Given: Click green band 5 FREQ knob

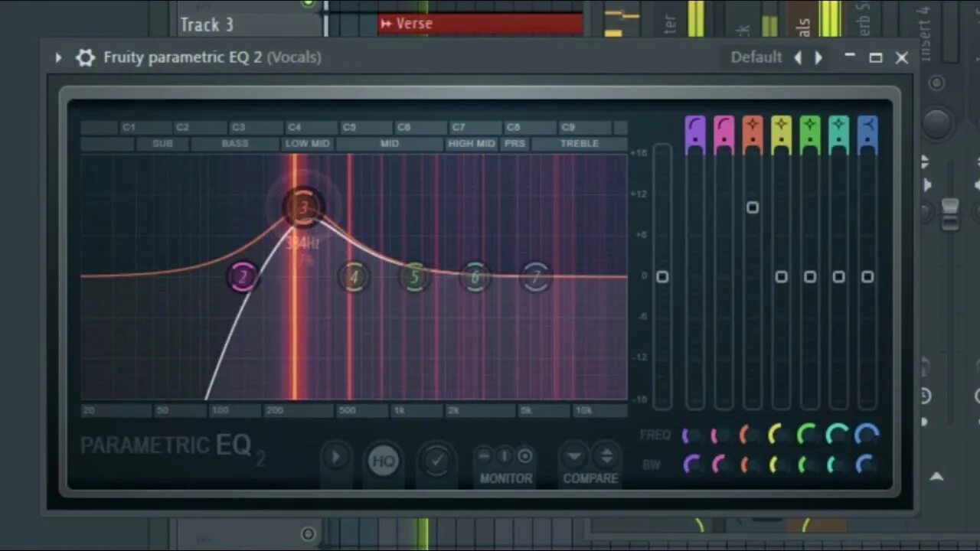Looking at the screenshot, I should [x=808, y=435].
